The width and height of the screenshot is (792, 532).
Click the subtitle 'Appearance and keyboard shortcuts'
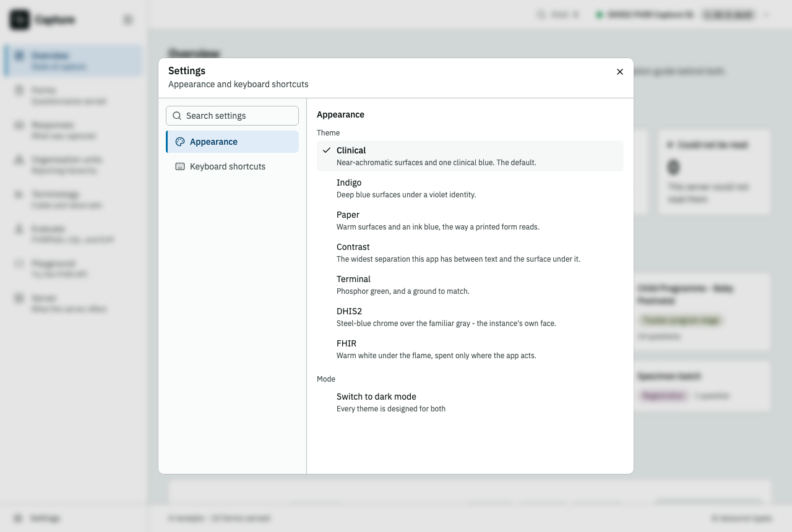coord(238,84)
